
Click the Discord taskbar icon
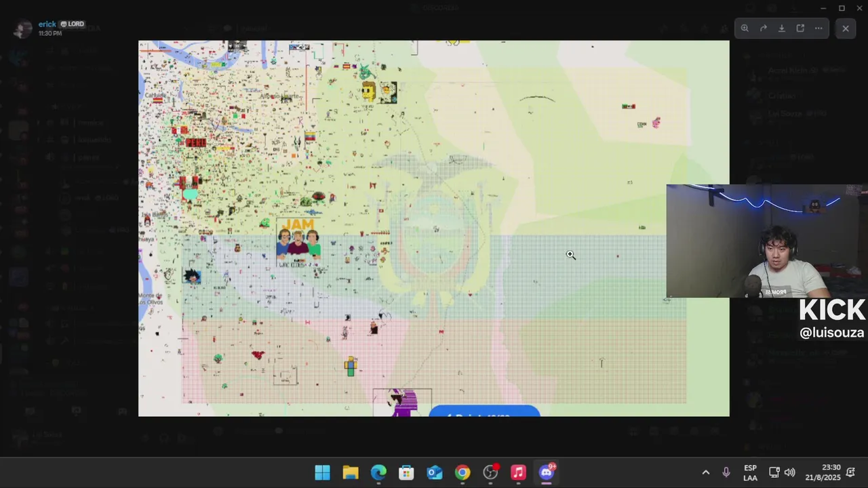(x=547, y=472)
